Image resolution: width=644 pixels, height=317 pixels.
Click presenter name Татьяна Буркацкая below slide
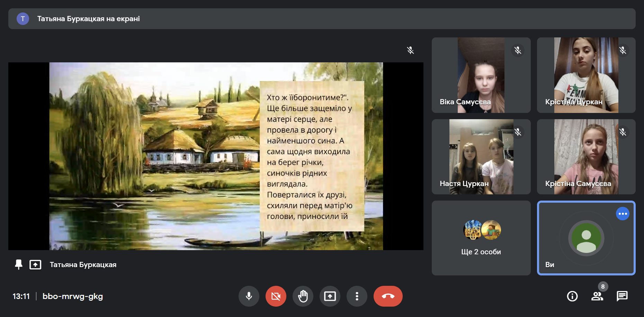(83, 265)
